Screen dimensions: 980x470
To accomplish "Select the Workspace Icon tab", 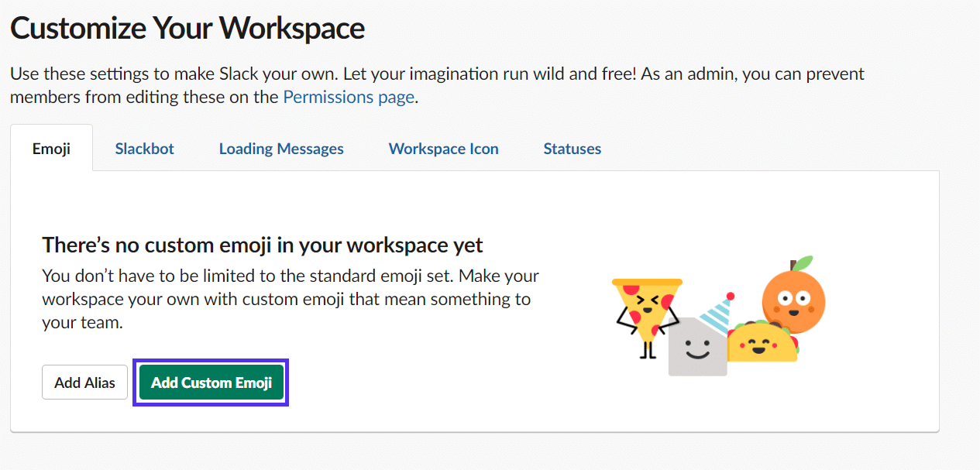I will (443, 148).
